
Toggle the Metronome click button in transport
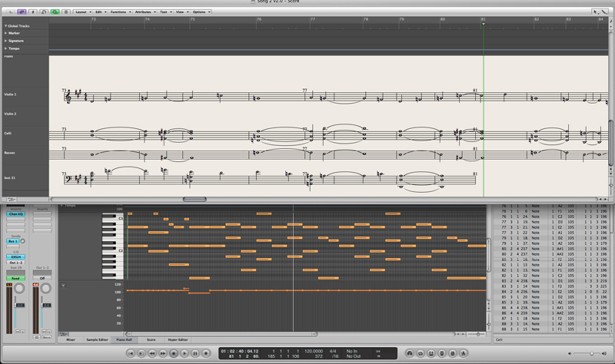[x=463, y=353]
